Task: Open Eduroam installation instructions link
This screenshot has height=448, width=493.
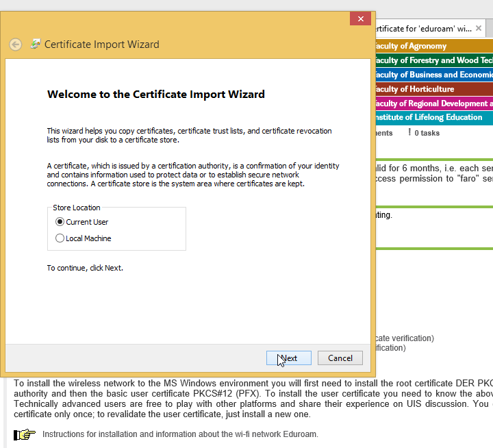Action: coord(180,434)
